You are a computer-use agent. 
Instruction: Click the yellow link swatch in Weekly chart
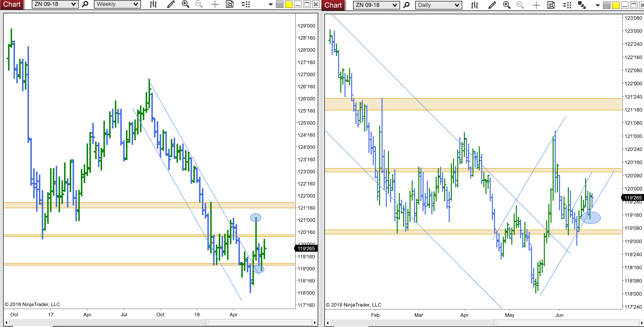click(x=289, y=4)
